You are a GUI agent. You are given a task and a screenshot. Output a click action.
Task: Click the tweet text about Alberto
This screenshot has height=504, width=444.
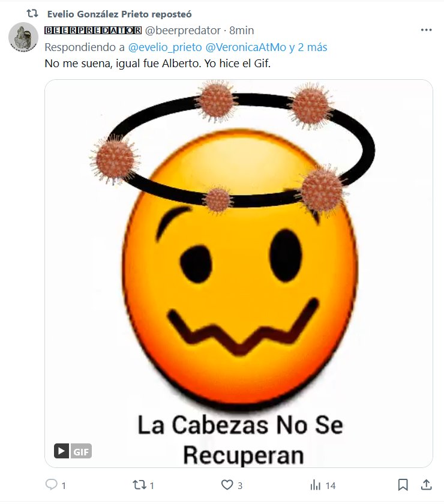pyautogui.click(x=158, y=64)
